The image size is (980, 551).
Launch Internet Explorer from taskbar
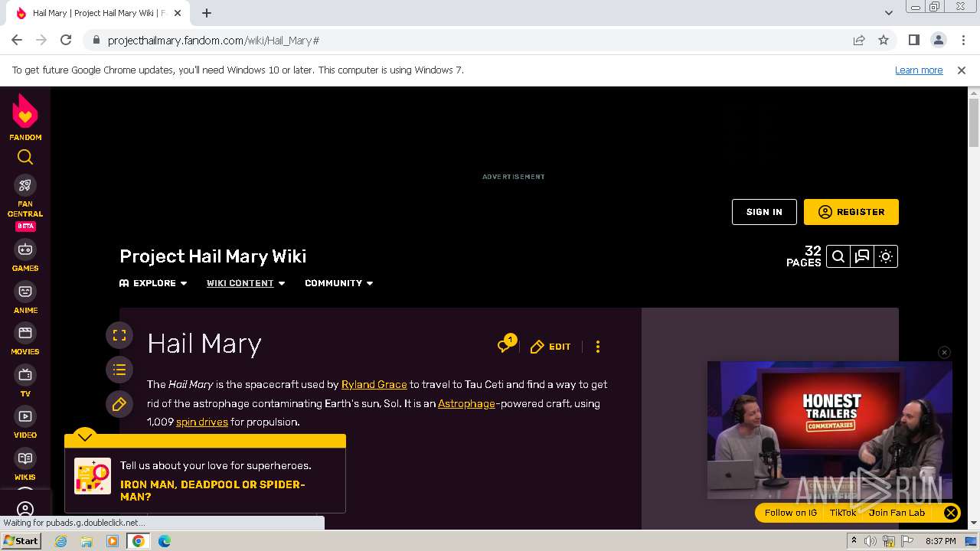[x=60, y=541]
